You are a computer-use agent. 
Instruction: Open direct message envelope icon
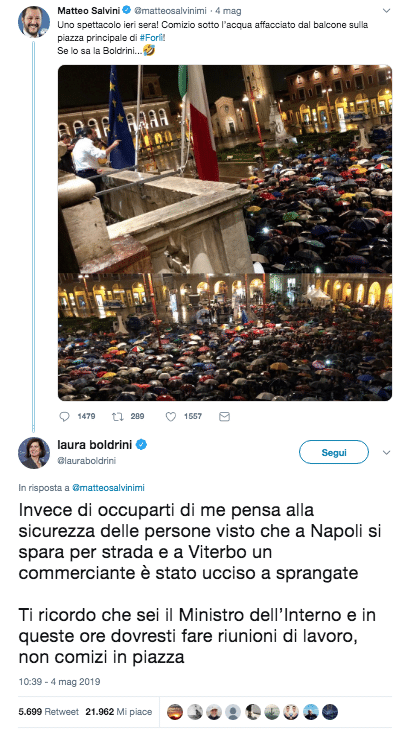click(x=225, y=416)
